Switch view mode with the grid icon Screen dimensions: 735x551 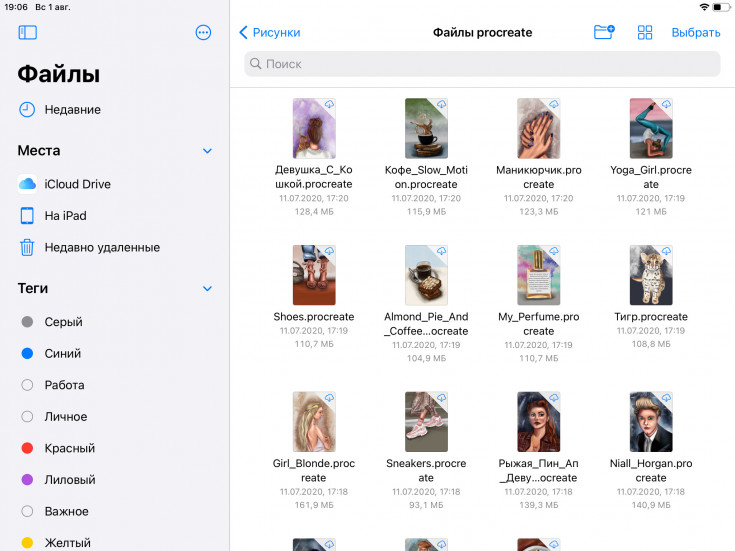coord(645,32)
